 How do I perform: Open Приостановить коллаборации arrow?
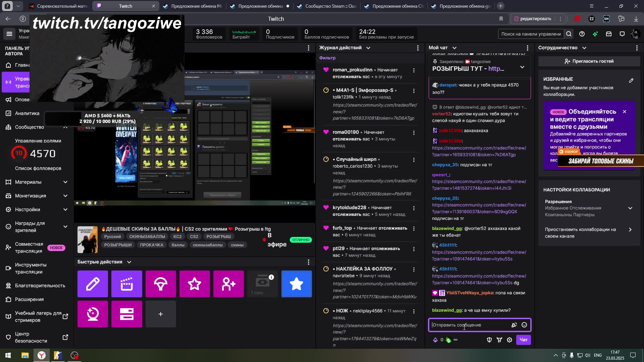(630, 230)
